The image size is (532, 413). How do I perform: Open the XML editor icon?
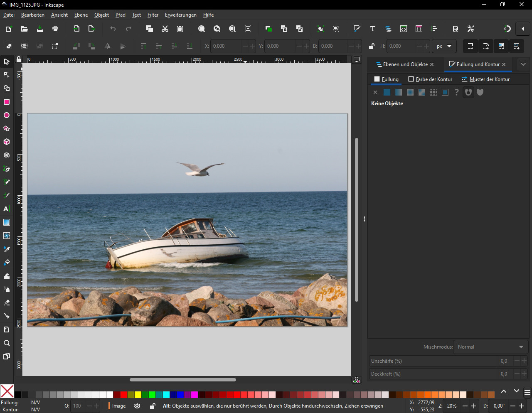404,29
